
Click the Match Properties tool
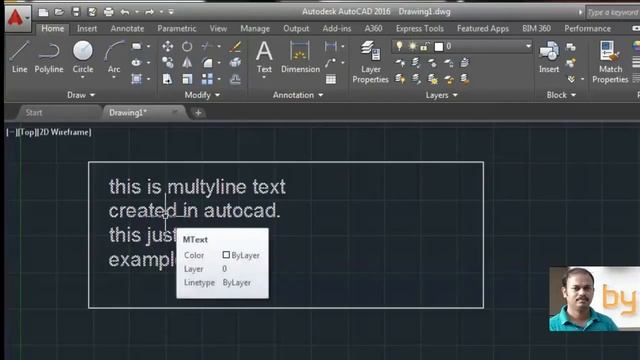[610, 62]
